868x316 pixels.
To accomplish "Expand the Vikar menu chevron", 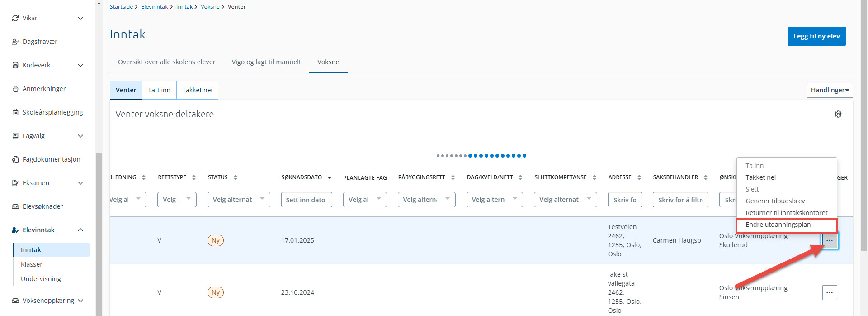I will (x=80, y=18).
